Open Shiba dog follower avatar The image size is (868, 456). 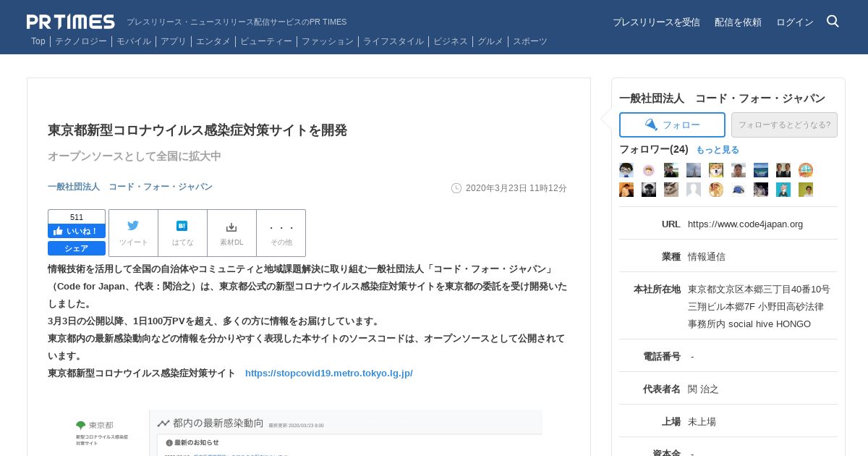tap(716, 170)
